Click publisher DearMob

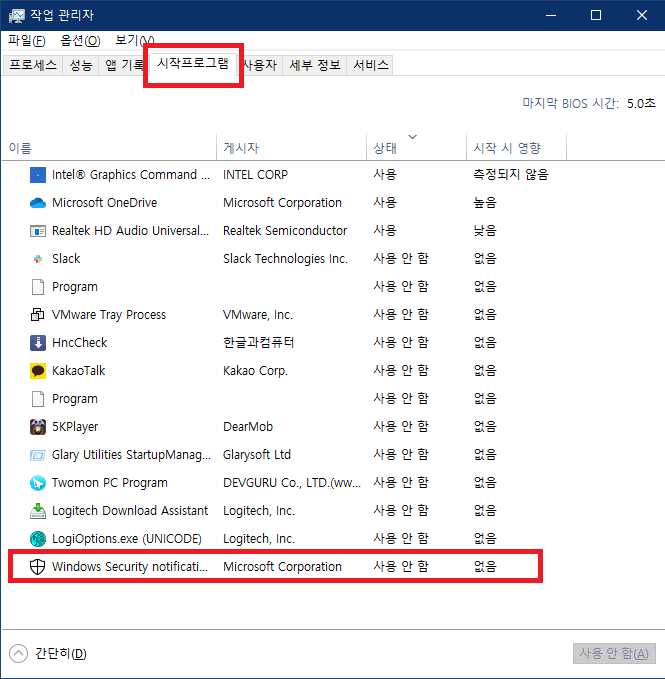point(248,427)
